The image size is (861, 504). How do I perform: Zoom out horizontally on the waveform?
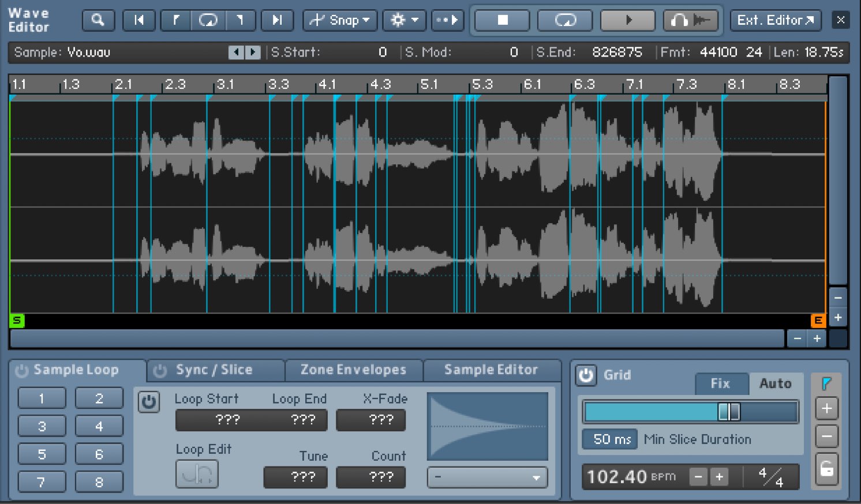click(x=797, y=338)
